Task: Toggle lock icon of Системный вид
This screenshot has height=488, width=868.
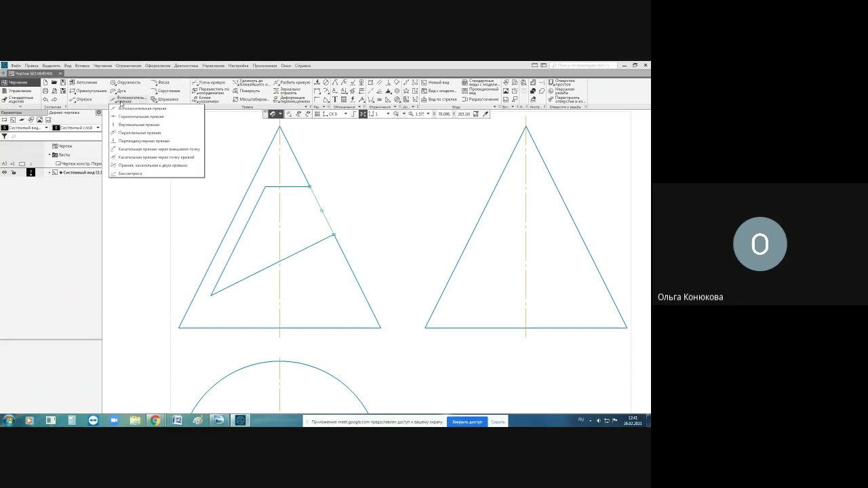Action: tap(13, 172)
